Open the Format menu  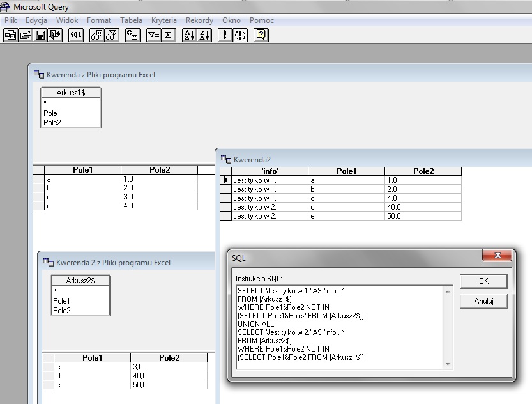click(x=99, y=20)
